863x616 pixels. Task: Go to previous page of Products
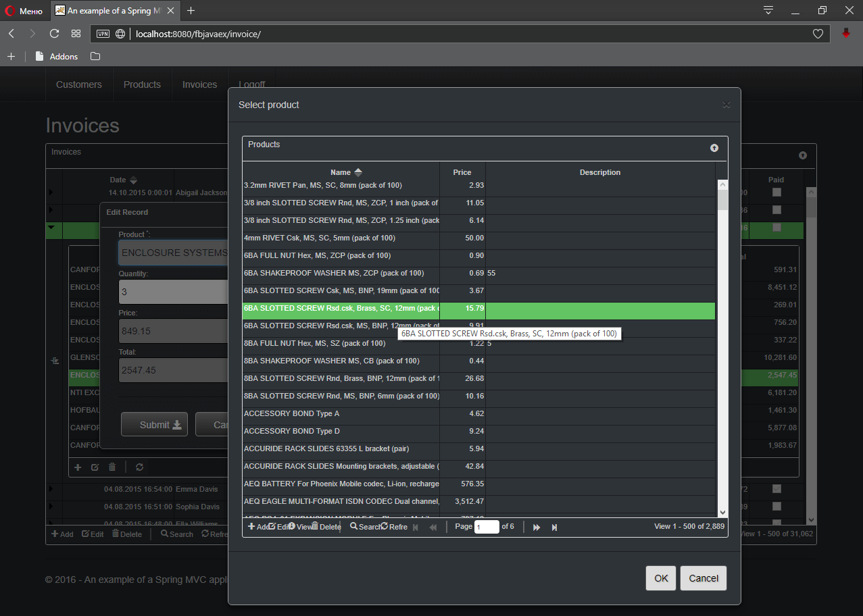433,528
